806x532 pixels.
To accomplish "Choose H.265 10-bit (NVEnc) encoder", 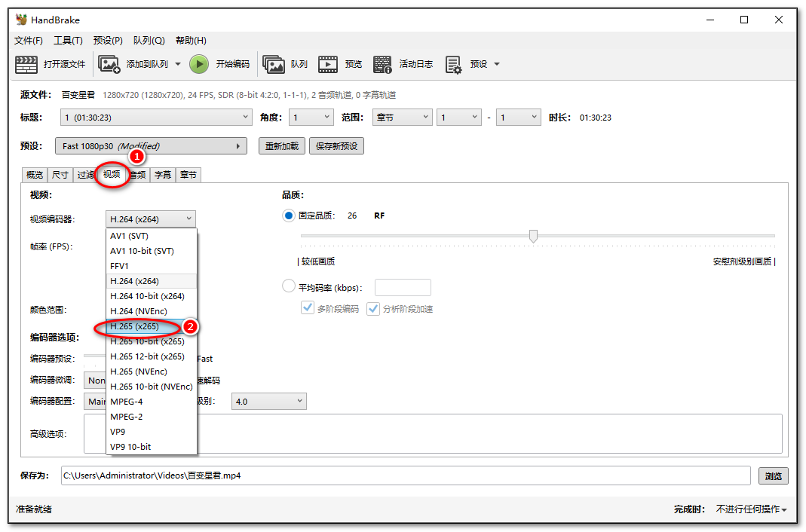I will pyautogui.click(x=151, y=387).
